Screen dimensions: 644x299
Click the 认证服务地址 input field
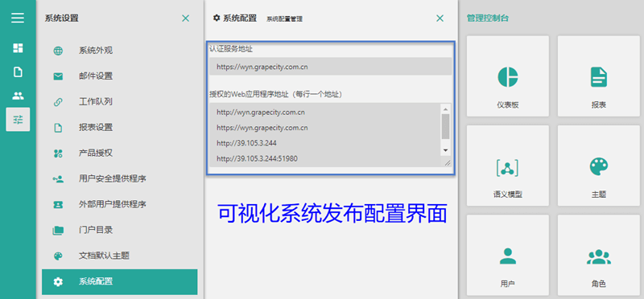pos(330,67)
